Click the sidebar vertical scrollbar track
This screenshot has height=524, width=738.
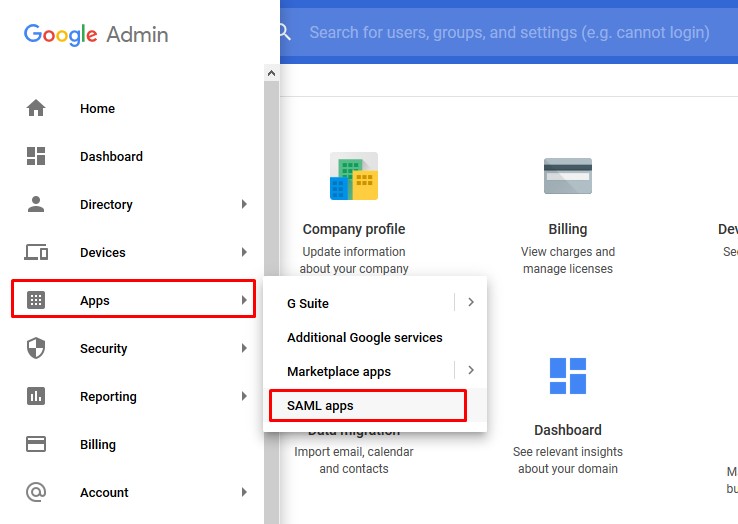pos(271,301)
